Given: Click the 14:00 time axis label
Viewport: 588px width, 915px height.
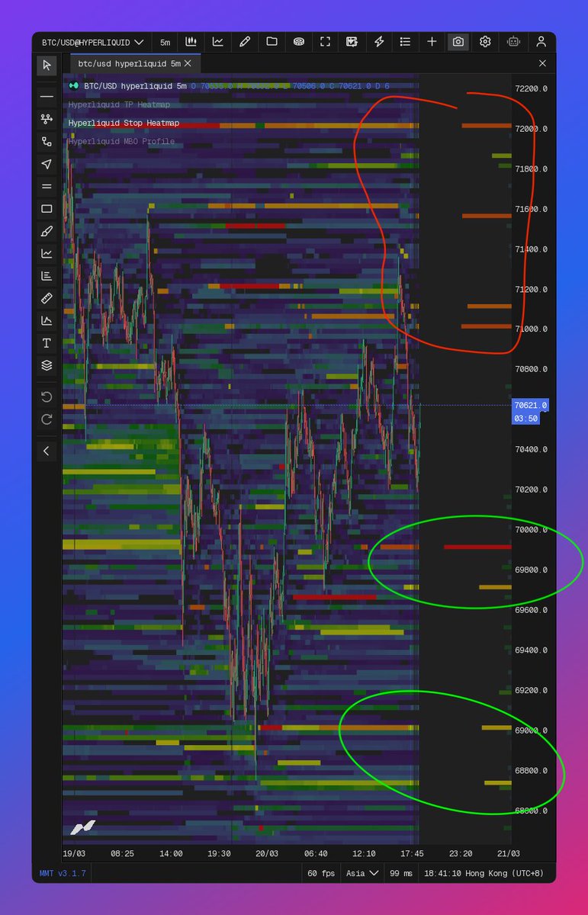Looking at the screenshot, I should 170,854.
